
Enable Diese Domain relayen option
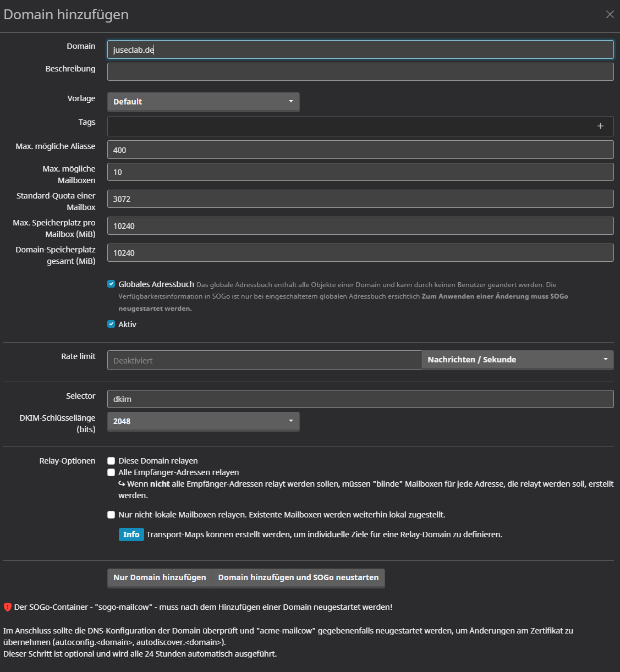click(111, 461)
